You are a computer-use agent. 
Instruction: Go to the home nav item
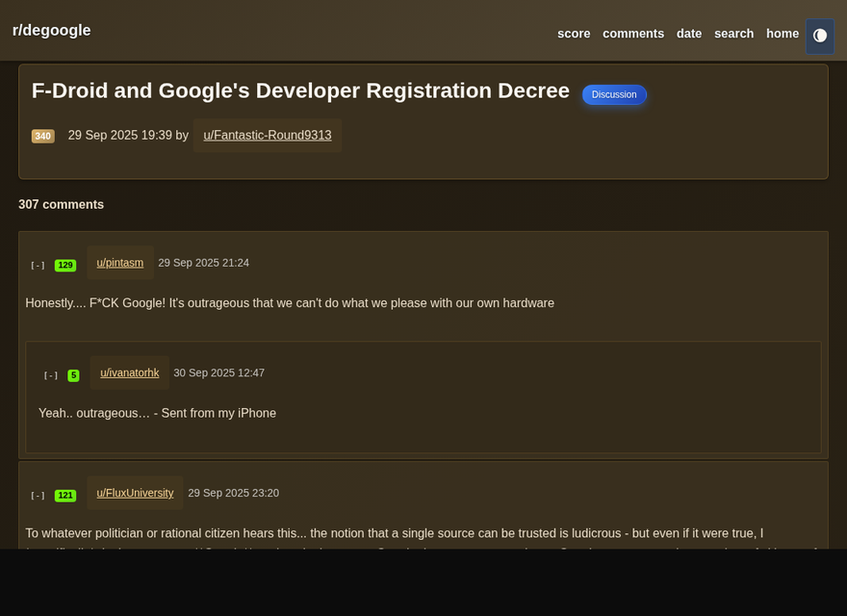click(x=783, y=34)
